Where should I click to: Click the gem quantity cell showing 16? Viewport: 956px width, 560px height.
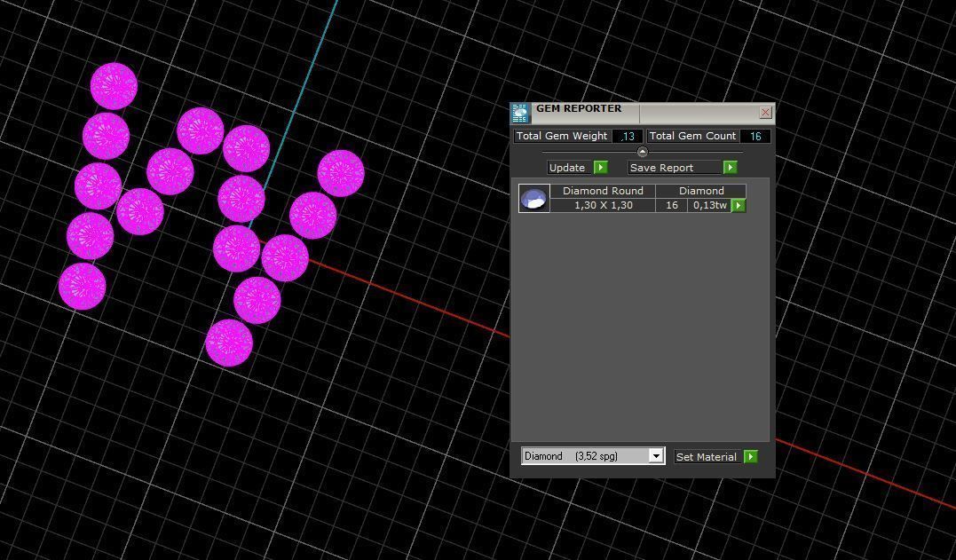[x=671, y=205]
